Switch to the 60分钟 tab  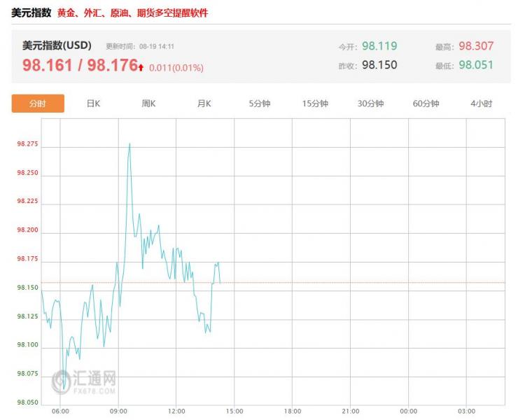tap(426, 104)
